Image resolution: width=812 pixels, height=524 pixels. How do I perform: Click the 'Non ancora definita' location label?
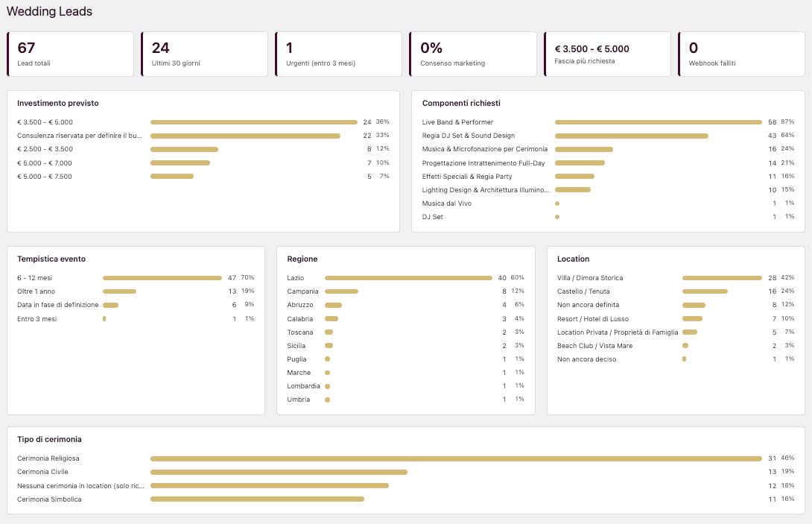[x=589, y=306]
